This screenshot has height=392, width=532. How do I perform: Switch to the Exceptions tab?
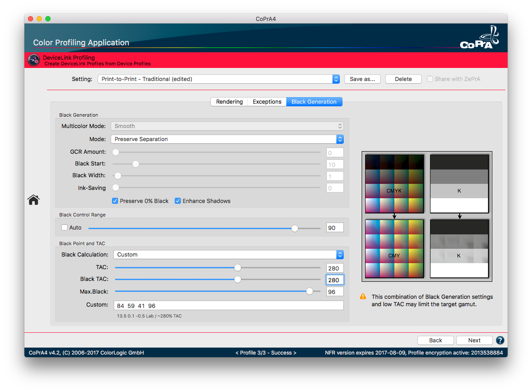267,101
